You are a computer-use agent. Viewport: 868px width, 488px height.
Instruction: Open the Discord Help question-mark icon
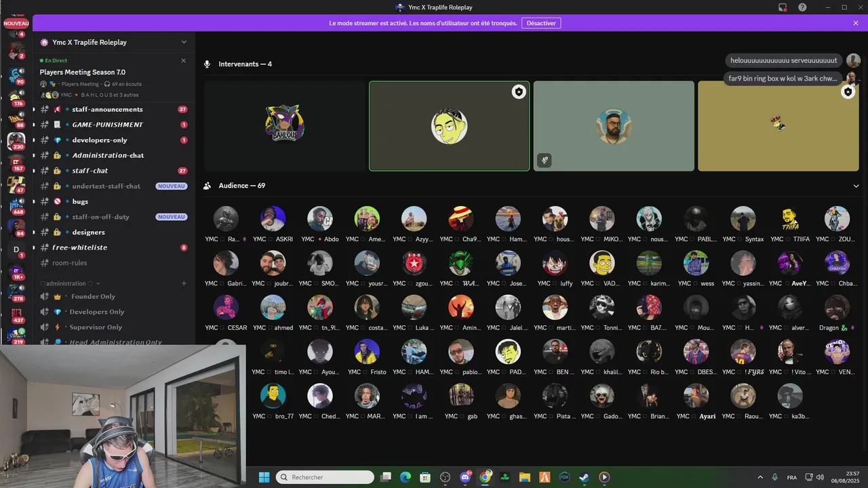pos(803,7)
